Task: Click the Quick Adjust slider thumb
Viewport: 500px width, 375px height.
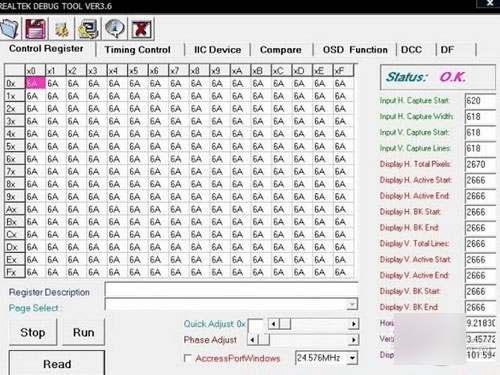Action: (285, 324)
